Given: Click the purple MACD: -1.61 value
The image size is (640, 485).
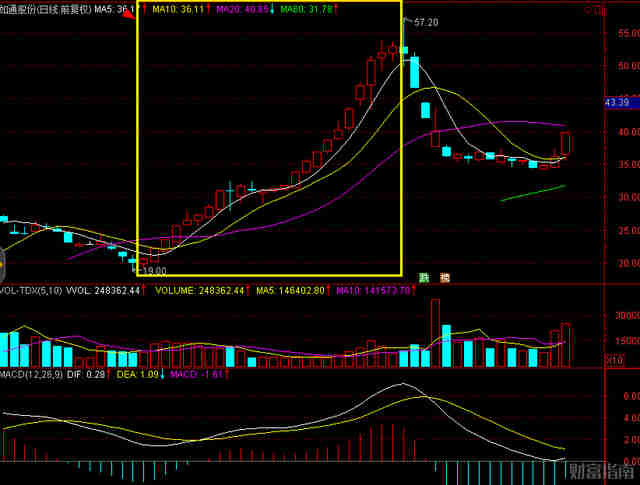Looking at the screenshot, I should 196,374.
